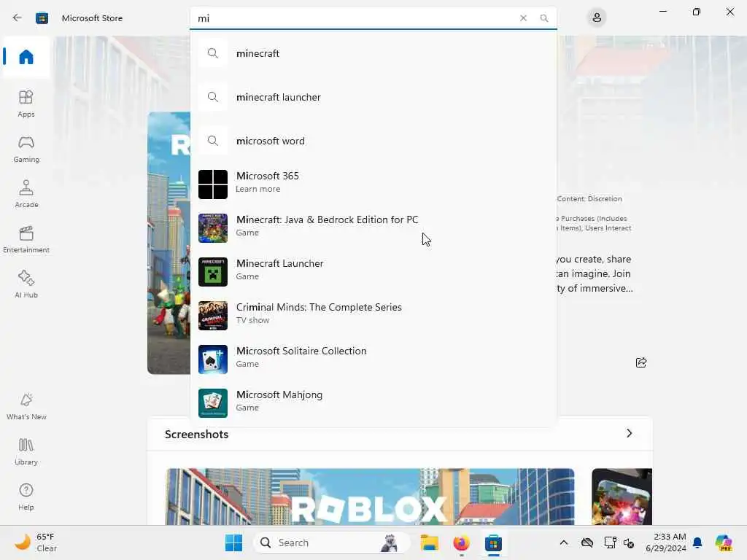Open the Windows Start button
Screen dimensions: 747x560
(x=233, y=542)
